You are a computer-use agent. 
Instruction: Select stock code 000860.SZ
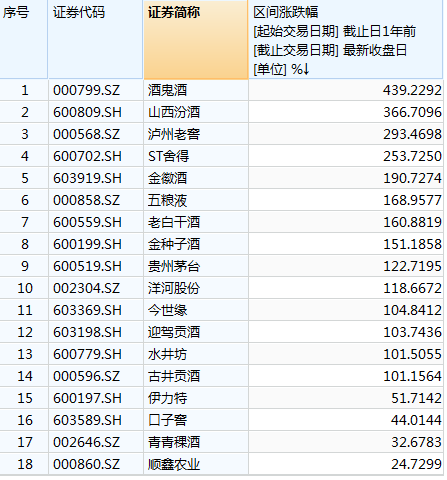click(x=86, y=464)
